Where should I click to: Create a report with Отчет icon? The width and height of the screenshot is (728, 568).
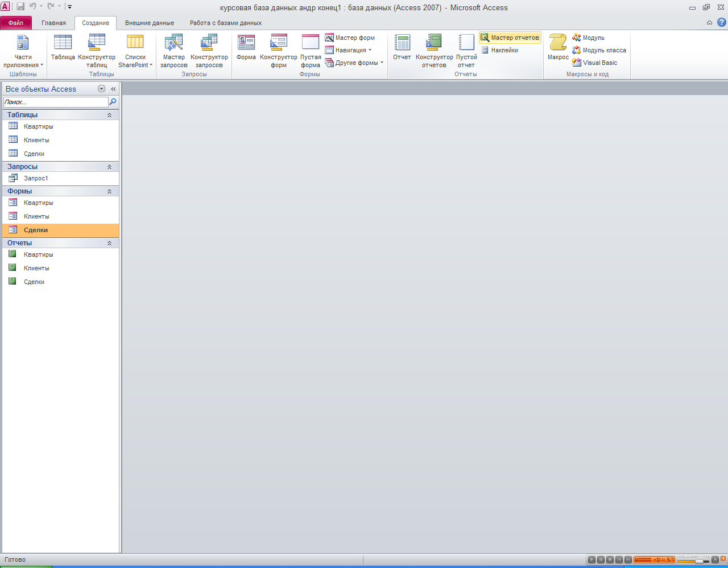click(x=402, y=51)
